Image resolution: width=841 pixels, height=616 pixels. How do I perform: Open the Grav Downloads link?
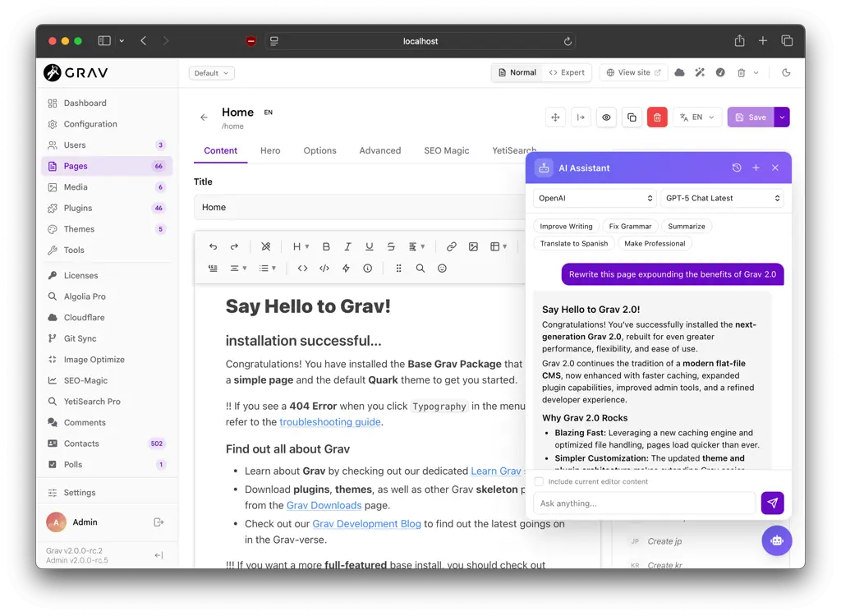coord(324,505)
